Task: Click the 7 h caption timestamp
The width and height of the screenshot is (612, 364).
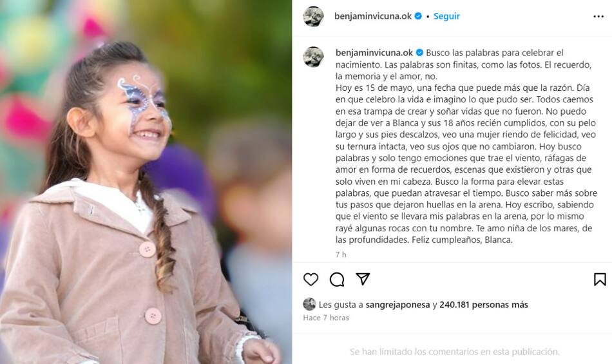Action: pos(341,254)
